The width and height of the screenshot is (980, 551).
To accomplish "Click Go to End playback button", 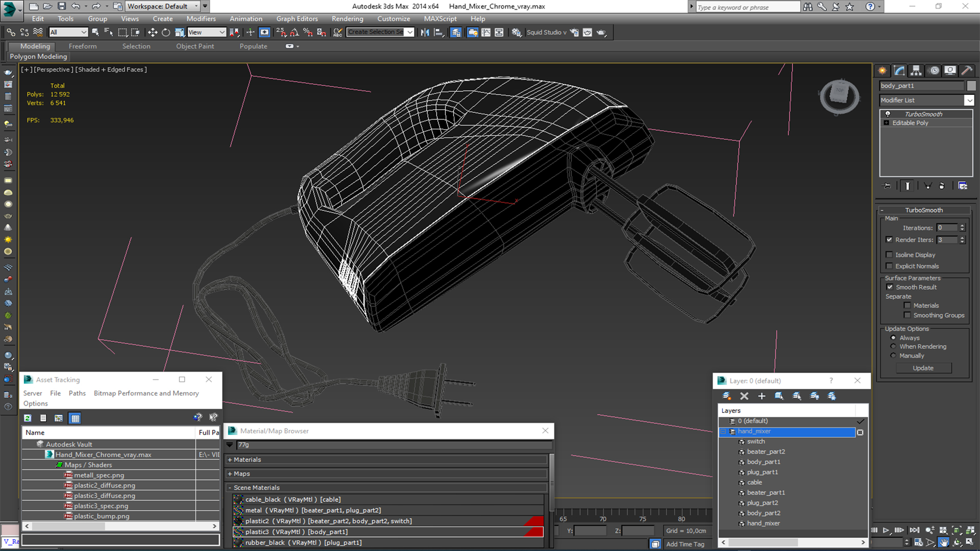I will tap(914, 531).
